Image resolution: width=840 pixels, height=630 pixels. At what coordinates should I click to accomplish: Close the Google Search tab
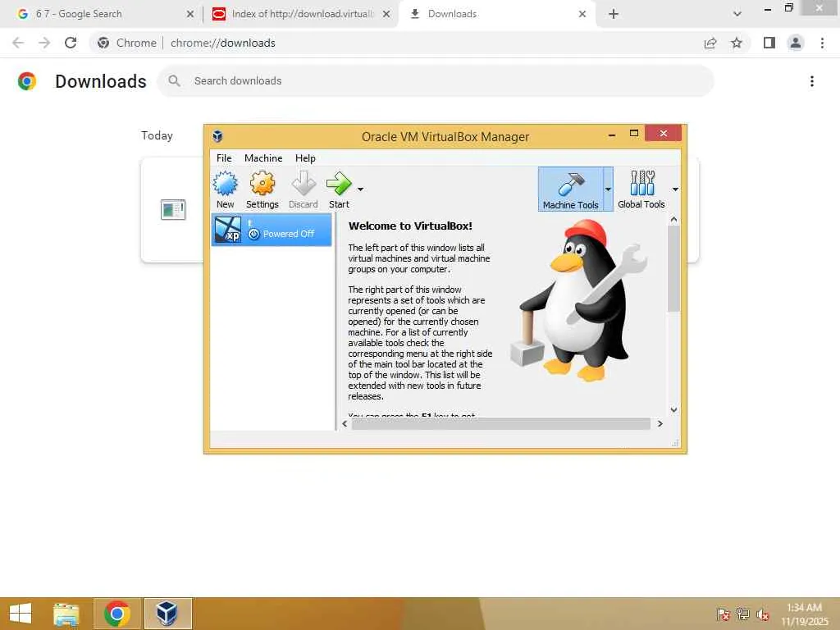coord(189,14)
